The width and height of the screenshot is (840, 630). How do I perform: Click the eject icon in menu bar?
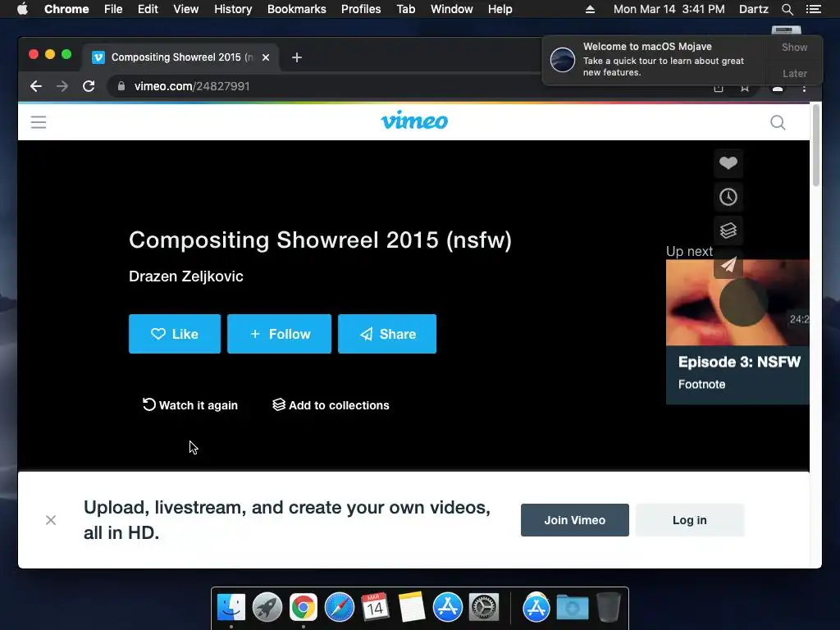coord(590,9)
